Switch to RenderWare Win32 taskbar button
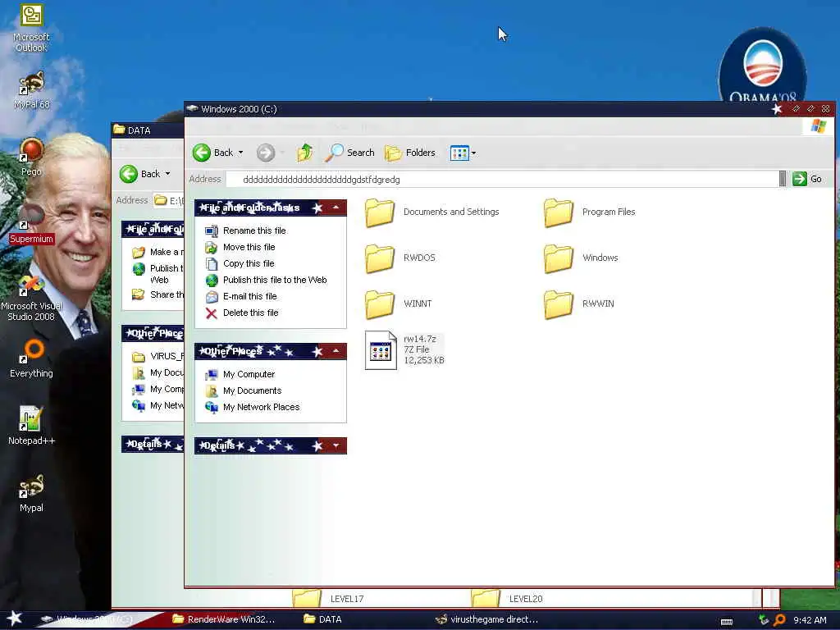 click(x=224, y=619)
